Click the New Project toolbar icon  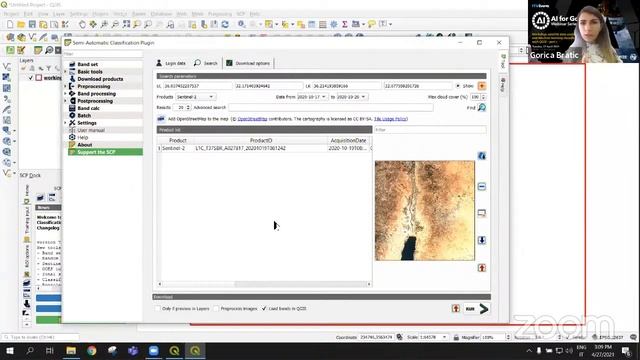[10, 24]
